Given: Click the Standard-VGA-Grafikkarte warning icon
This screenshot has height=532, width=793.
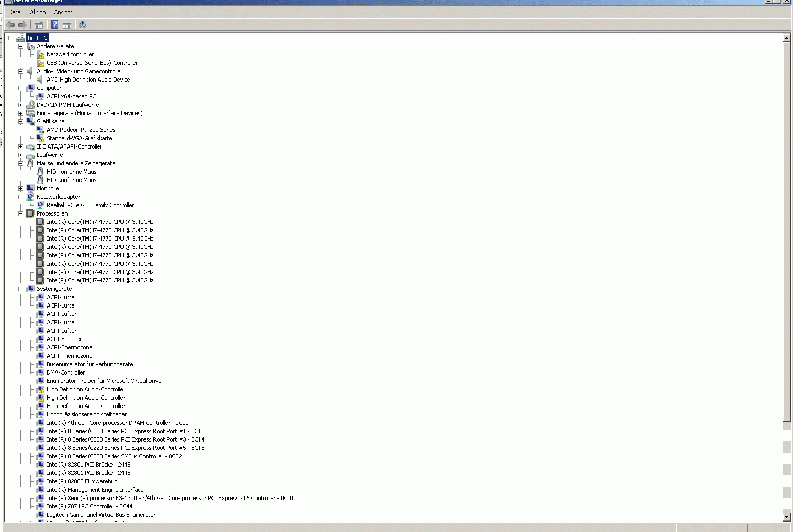Looking at the screenshot, I should tap(40, 138).
